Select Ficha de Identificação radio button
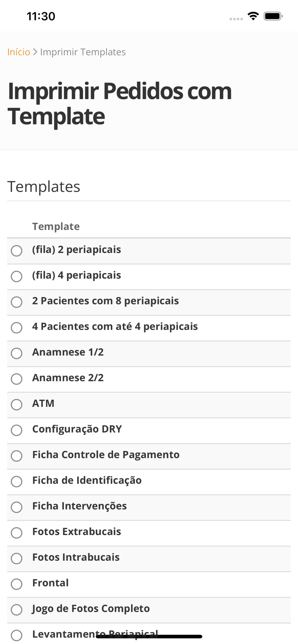 pos(16,481)
